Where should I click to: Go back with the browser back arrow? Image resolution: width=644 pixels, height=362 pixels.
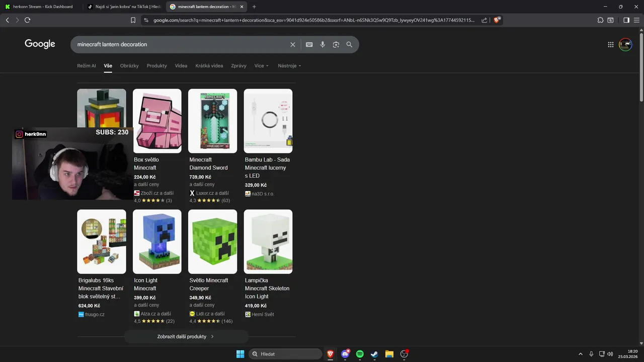coord(7,20)
